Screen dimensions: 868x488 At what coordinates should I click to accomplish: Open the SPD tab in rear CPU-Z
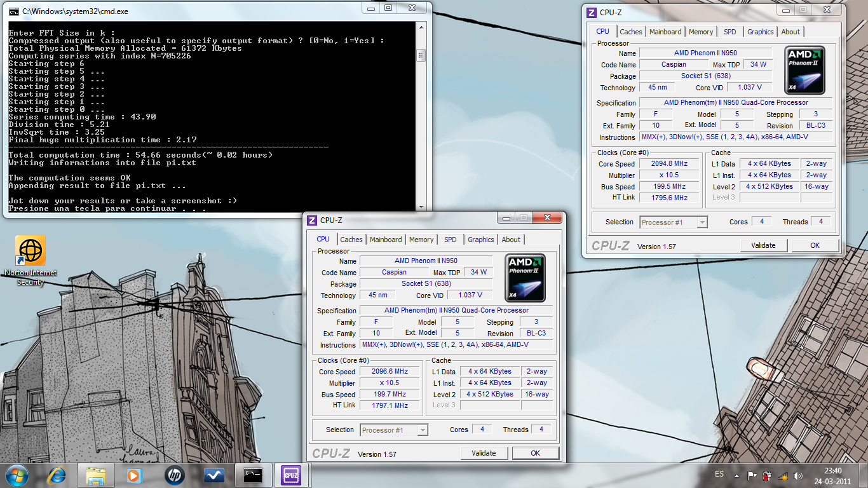pos(730,32)
